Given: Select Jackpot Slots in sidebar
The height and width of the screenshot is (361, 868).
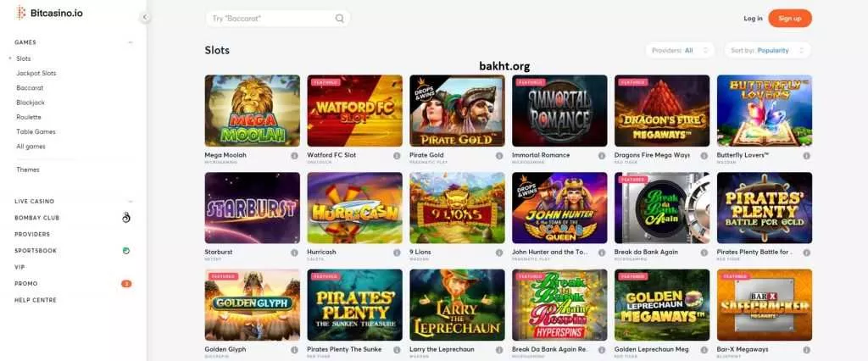Looking at the screenshot, I should (x=36, y=73).
